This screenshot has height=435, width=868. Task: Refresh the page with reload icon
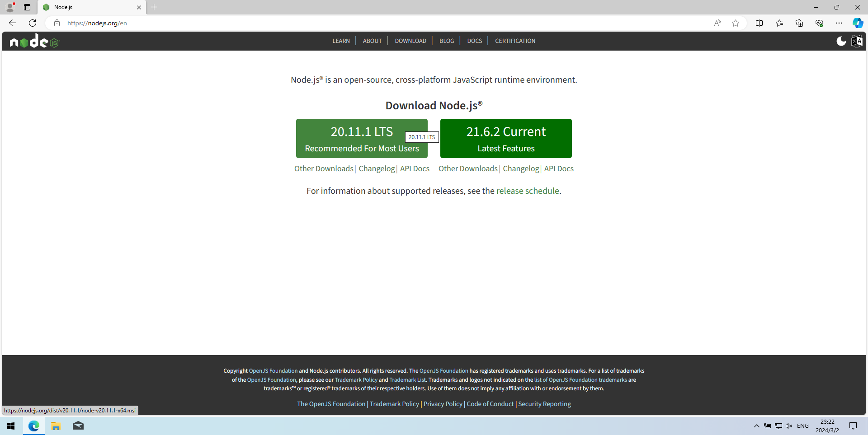33,23
